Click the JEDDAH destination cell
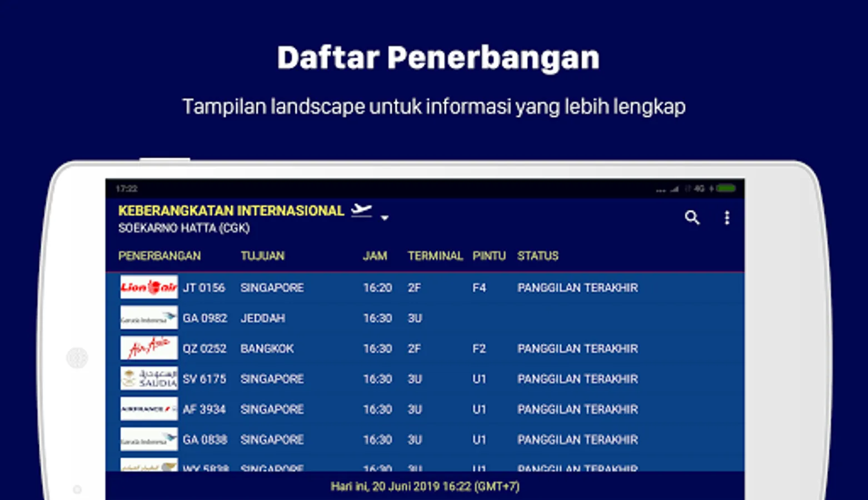The height and width of the screenshot is (500, 868). (x=263, y=318)
